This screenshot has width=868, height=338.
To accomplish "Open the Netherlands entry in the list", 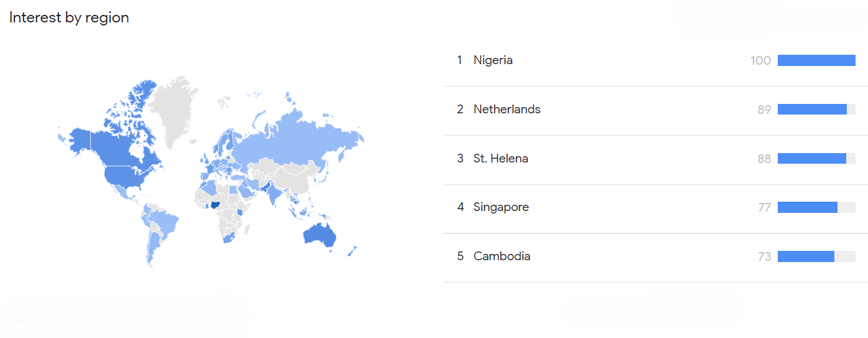I will tap(506, 110).
